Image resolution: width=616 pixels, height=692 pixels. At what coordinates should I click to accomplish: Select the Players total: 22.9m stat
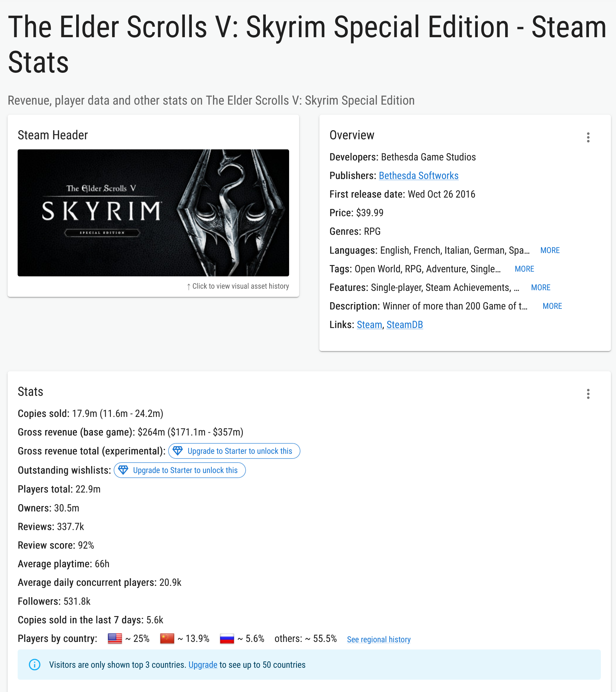59,489
